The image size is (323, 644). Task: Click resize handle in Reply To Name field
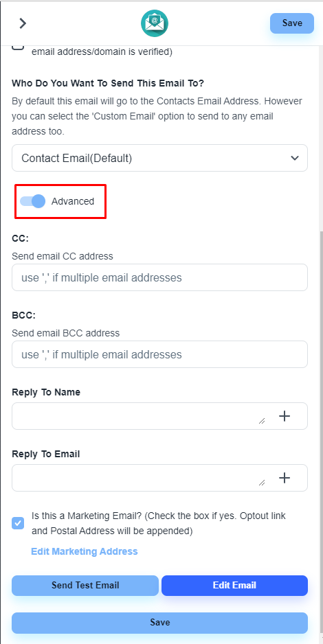tap(262, 421)
